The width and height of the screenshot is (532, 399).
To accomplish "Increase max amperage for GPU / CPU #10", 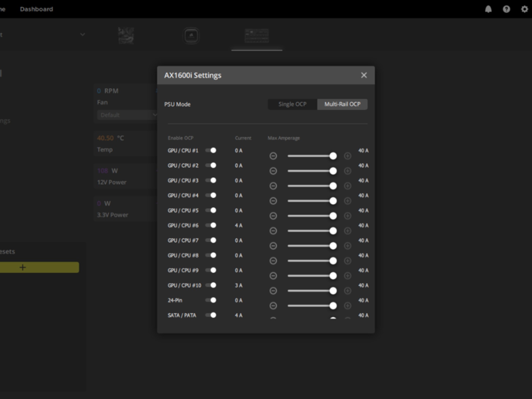I will 348,291.
